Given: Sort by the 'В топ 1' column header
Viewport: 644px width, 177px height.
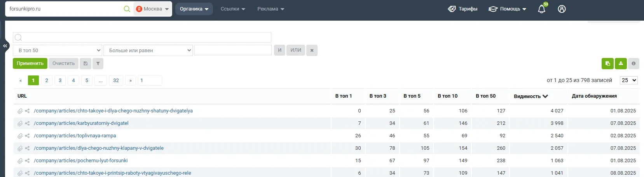Looking at the screenshot, I should pos(344,96).
